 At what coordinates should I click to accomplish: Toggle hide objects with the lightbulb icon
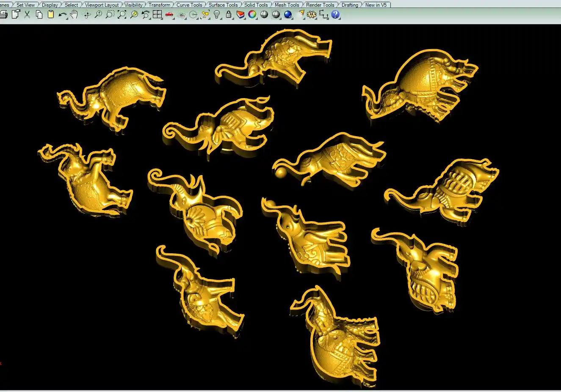[217, 15]
